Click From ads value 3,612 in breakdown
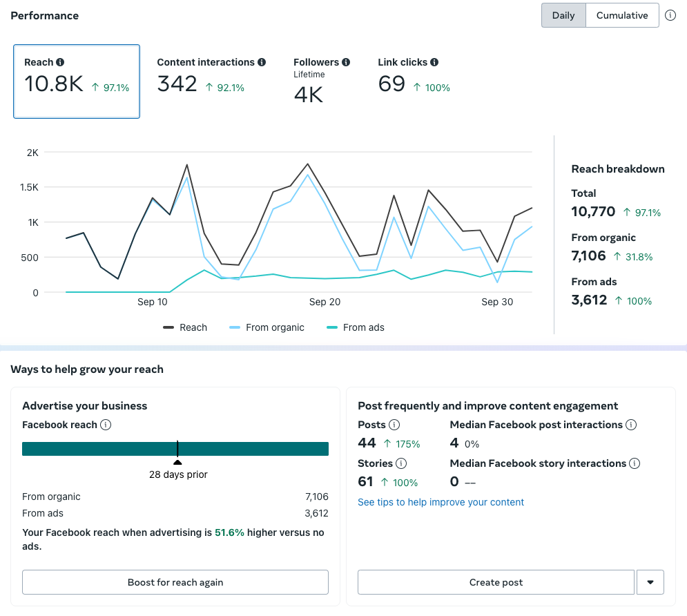 (x=589, y=300)
